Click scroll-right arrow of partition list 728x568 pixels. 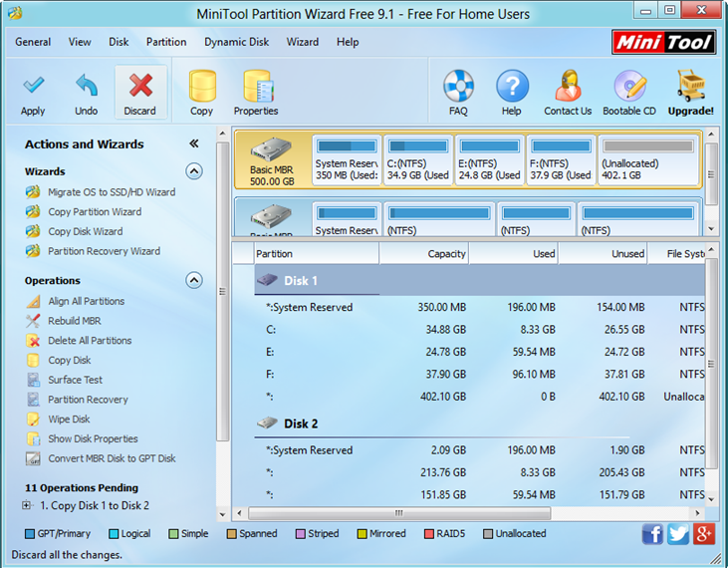697,513
